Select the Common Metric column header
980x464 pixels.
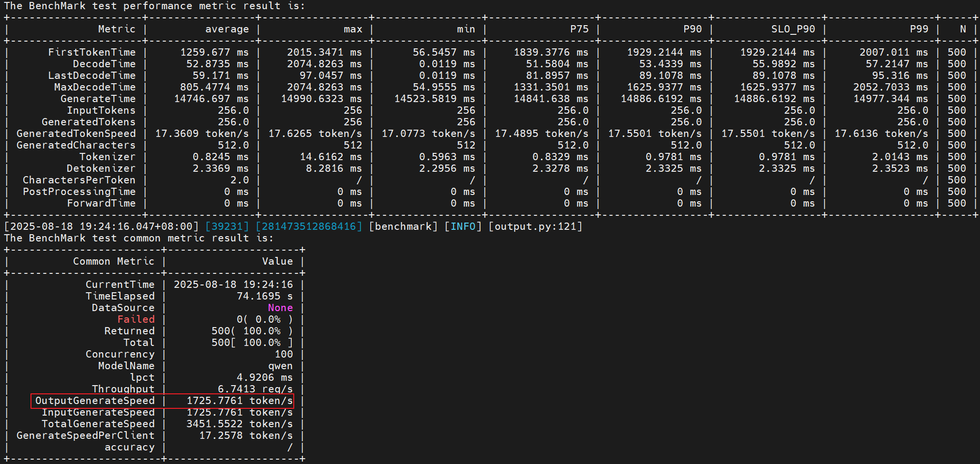pyautogui.click(x=114, y=261)
